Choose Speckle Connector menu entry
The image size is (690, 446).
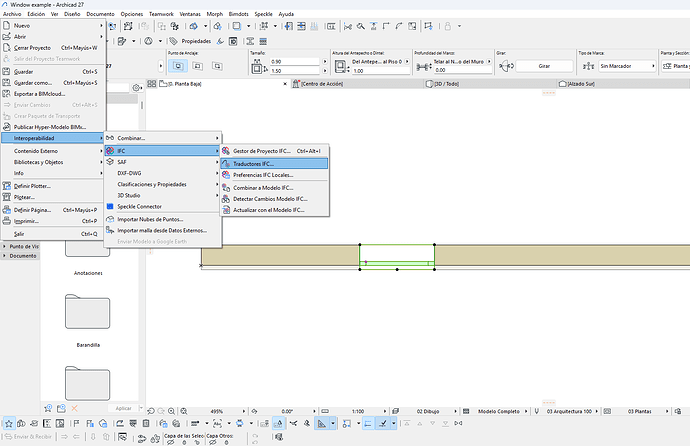[x=162, y=206]
